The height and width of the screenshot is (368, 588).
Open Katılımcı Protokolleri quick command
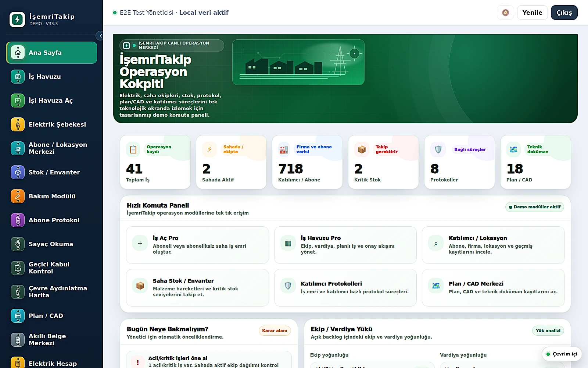point(345,288)
